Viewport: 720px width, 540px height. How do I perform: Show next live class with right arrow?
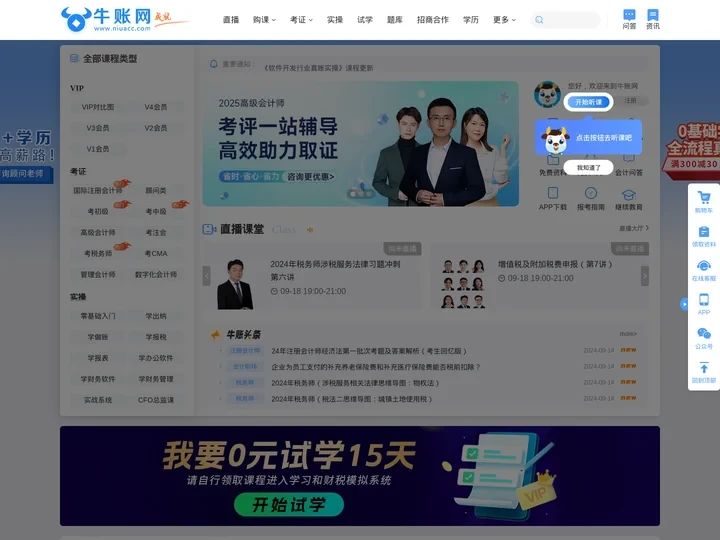tap(645, 276)
